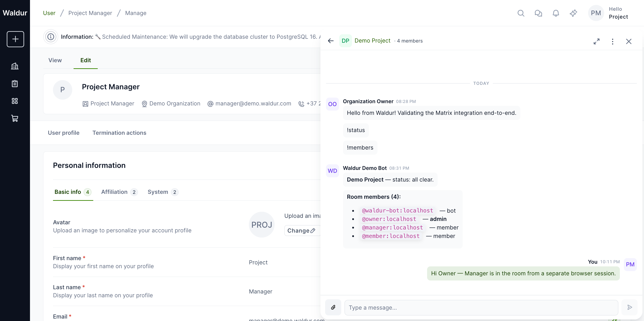Click the manager@demo.waldur.com email in header card

[x=253, y=104]
